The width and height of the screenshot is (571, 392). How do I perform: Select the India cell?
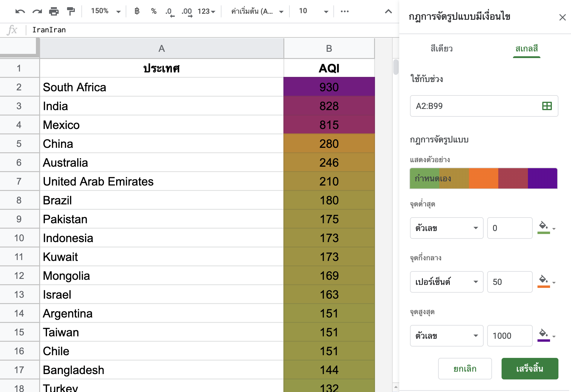coord(162,106)
